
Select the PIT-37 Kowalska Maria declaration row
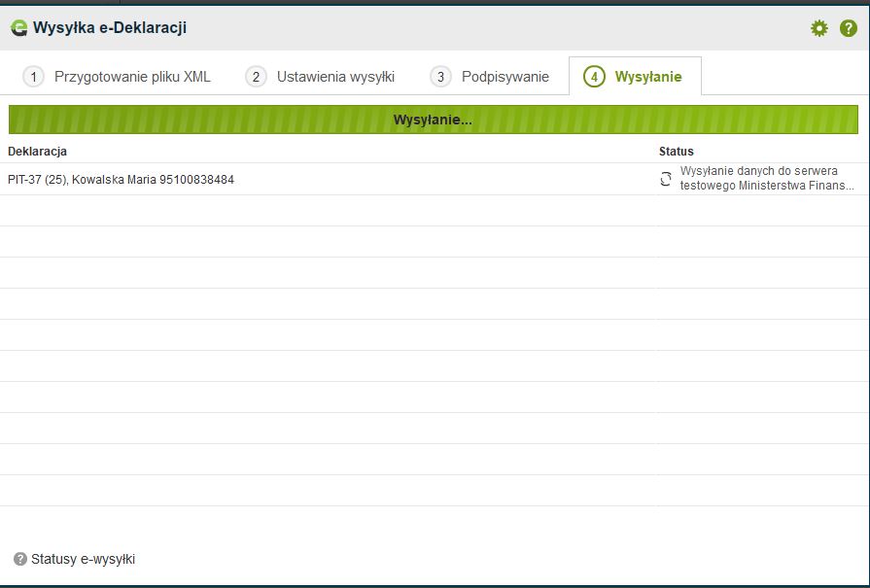(121, 180)
